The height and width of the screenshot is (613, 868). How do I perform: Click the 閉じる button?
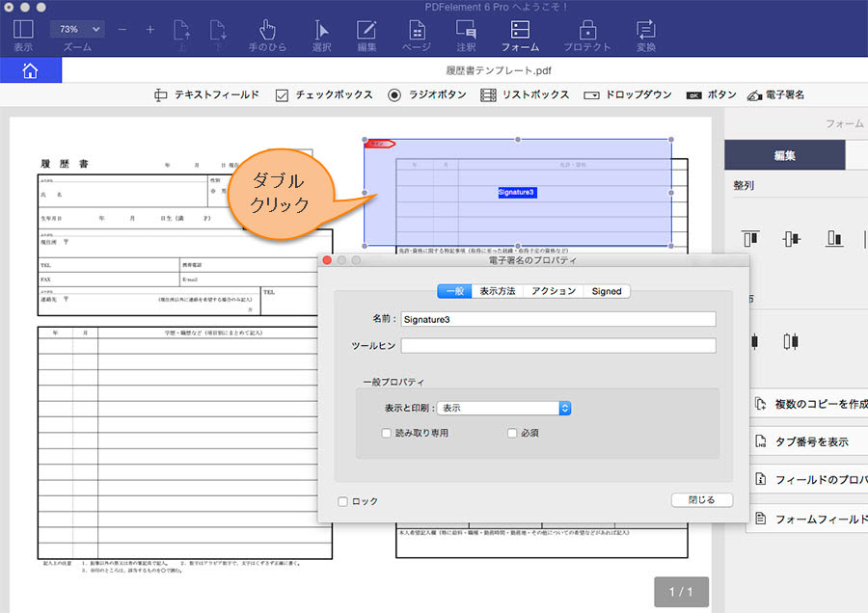702,500
